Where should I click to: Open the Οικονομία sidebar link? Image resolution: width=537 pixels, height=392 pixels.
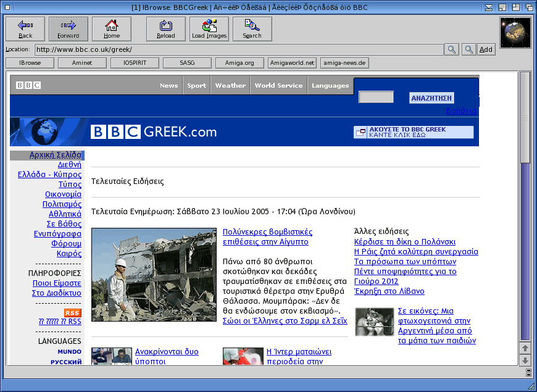pyautogui.click(x=64, y=194)
